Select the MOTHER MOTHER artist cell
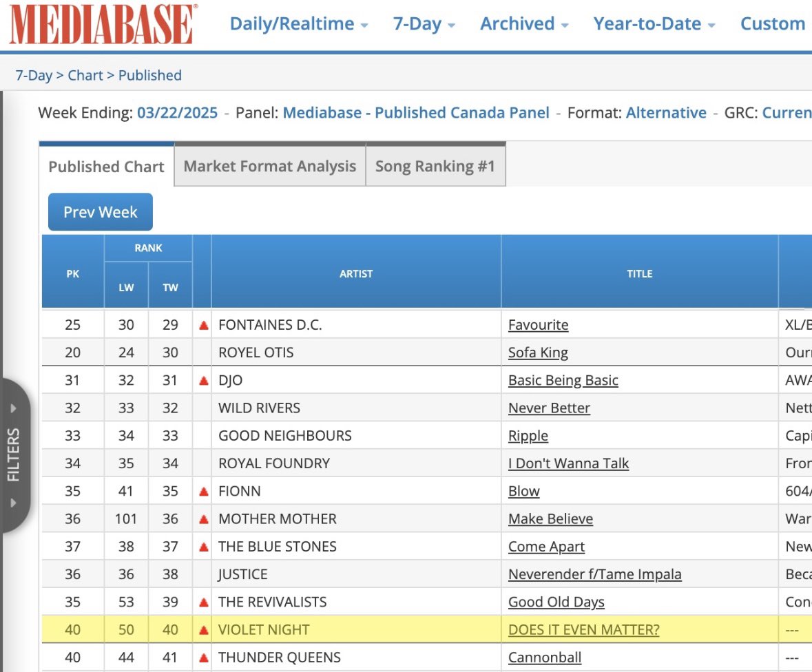Viewport: 812px width, 672px height. click(356, 518)
